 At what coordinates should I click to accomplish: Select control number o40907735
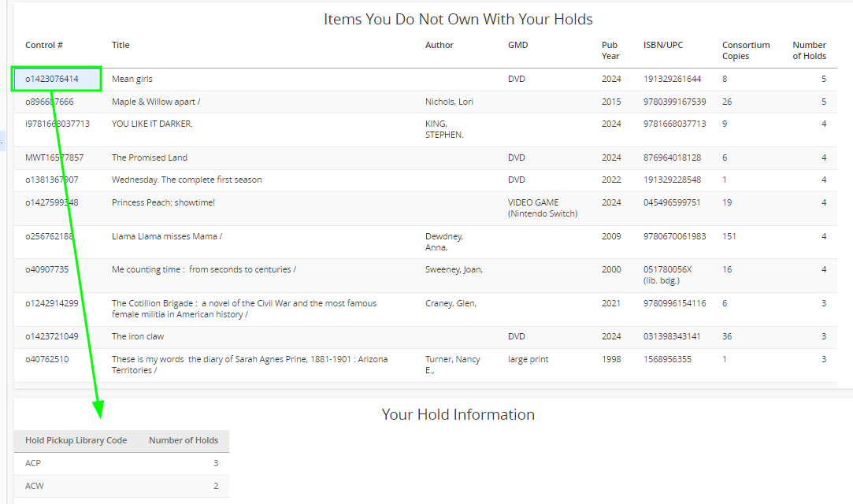pos(46,269)
